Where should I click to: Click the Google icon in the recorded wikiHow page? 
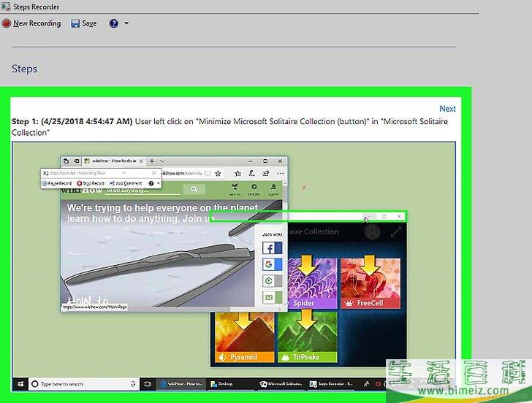(x=272, y=264)
